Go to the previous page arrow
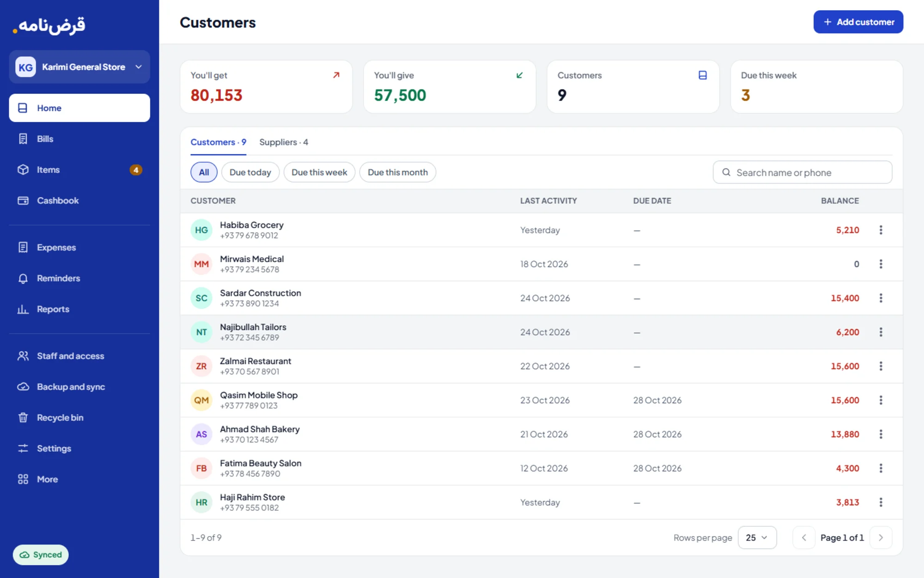Viewport: 924px width, 578px height. [x=804, y=537]
